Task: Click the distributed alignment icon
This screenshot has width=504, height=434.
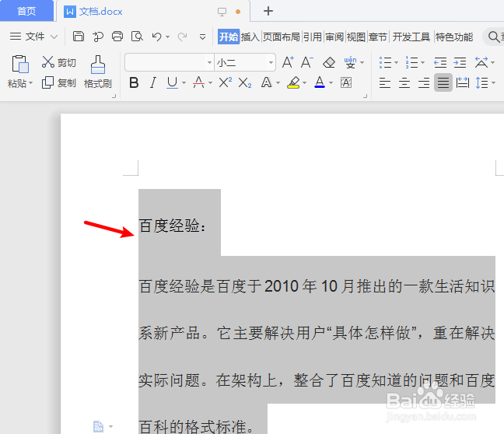Action: coord(463,83)
